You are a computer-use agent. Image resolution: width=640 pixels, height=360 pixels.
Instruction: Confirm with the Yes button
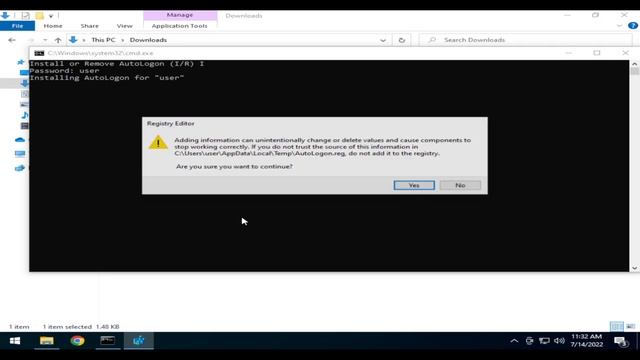tap(414, 185)
